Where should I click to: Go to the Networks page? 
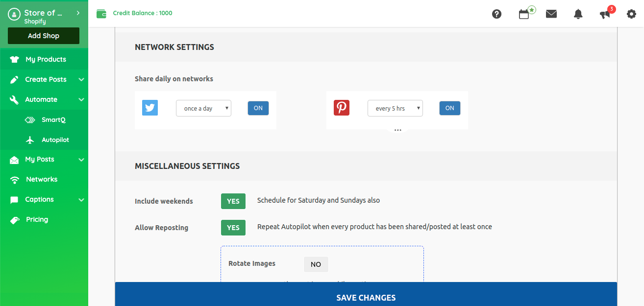(x=42, y=179)
